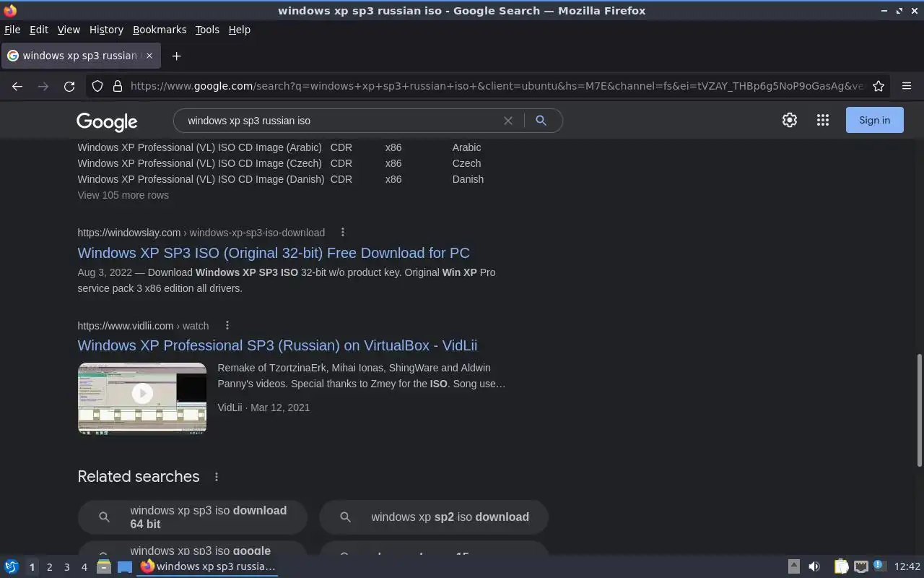Viewport: 924px width, 578px height.
Task: Click the Czech ISO CD Image row
Action: 281,163
